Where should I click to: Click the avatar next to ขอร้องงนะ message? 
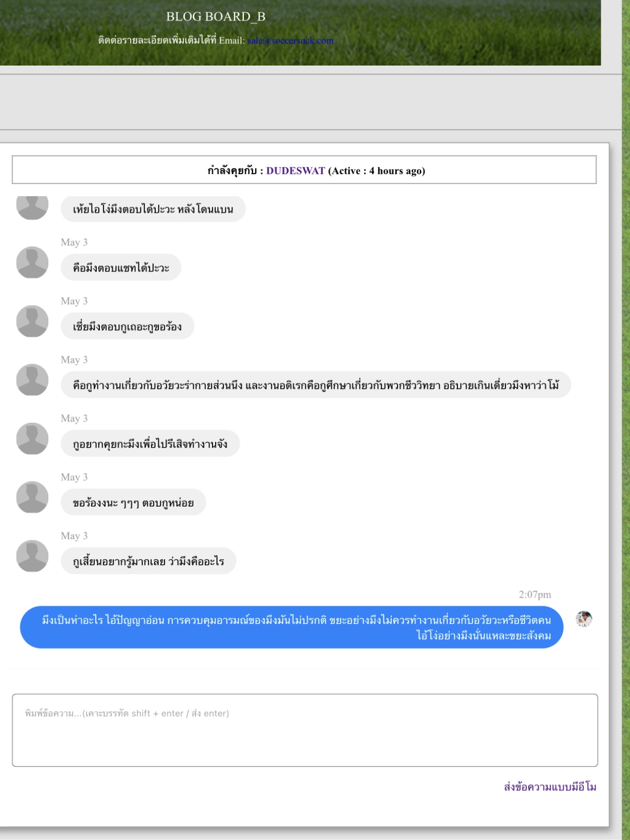(32, 497)
